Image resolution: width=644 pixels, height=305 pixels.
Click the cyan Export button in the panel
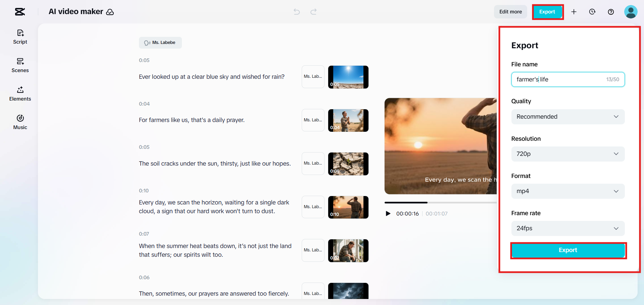[568, 250]
